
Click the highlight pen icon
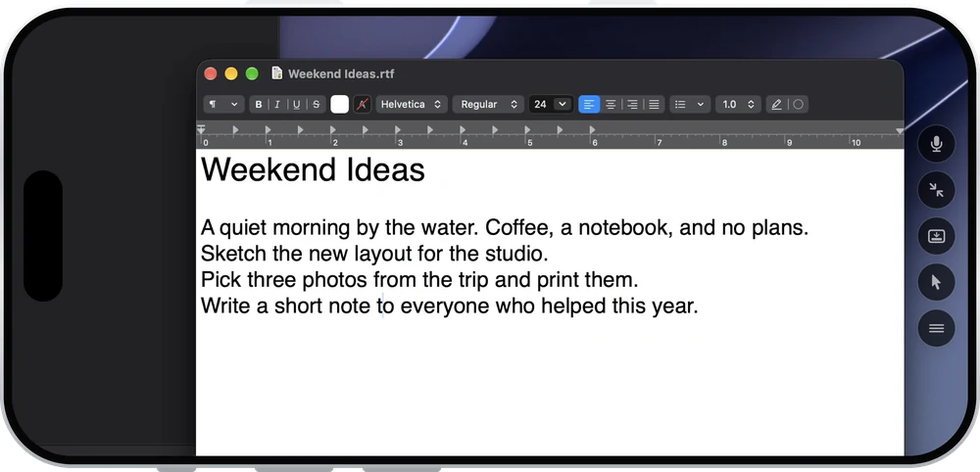(x=776, y=104)
